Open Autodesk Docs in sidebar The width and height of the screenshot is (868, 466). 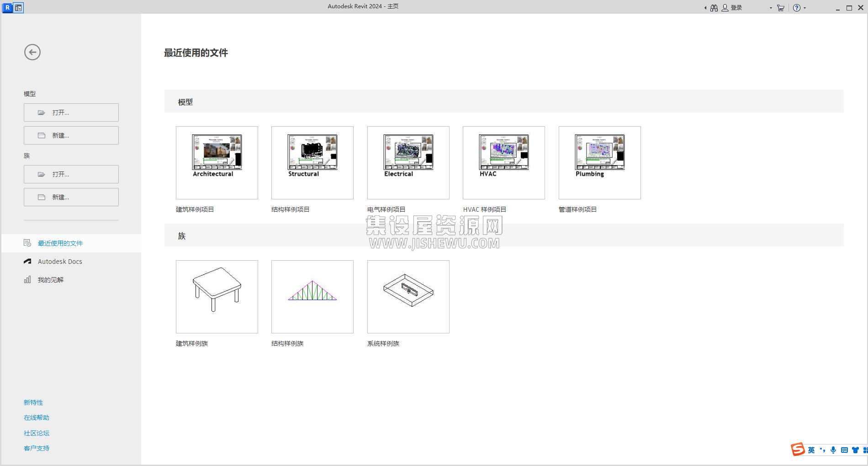[x=71, y=262]
